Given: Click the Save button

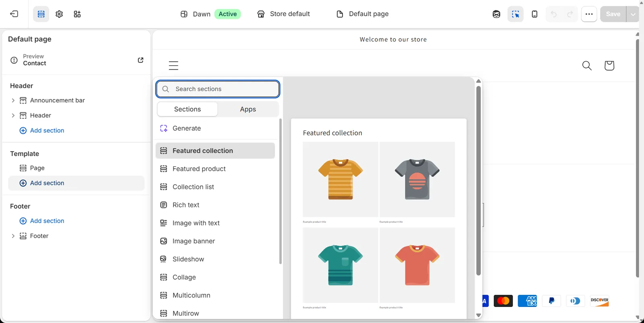Looking at the screenshot, I should point(613,14).
